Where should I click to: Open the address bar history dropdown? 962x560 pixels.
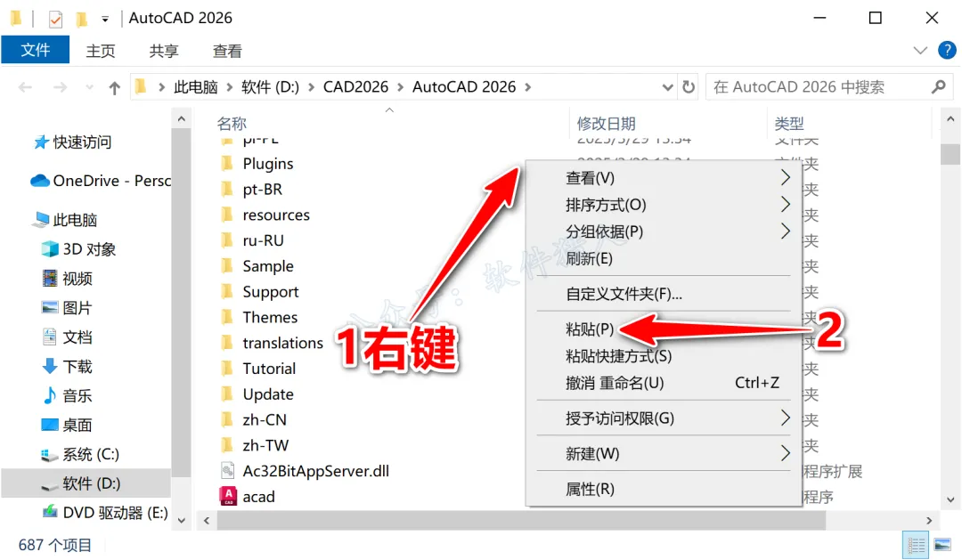coord(667,87)
